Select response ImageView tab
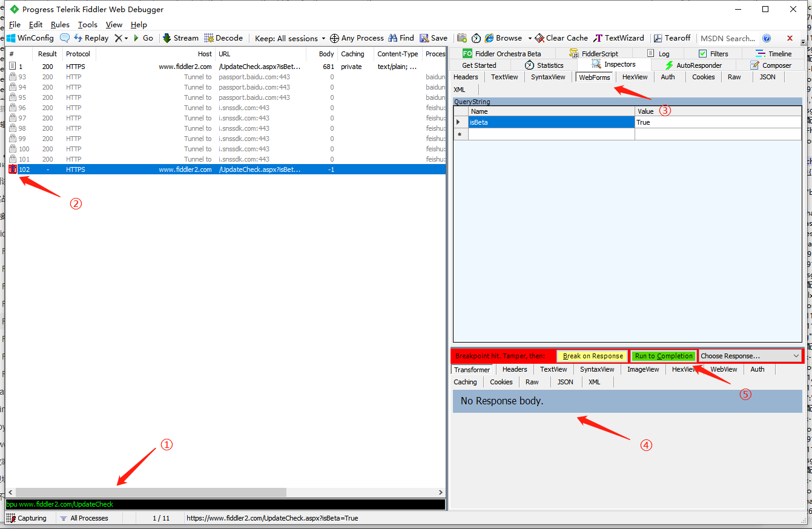The image size is (812, 529). [643, 369]
